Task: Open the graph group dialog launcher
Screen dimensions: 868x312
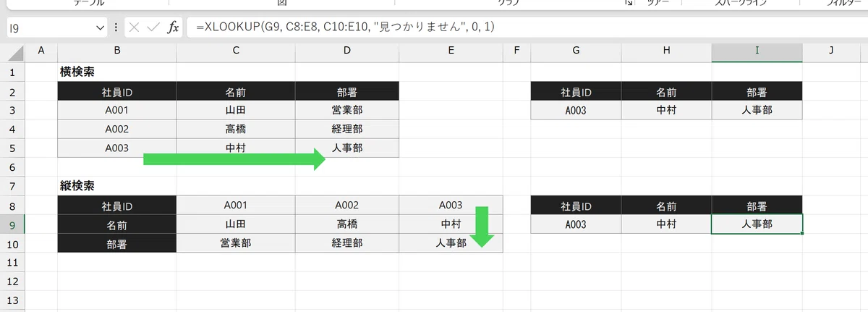Action: [628, 4]
